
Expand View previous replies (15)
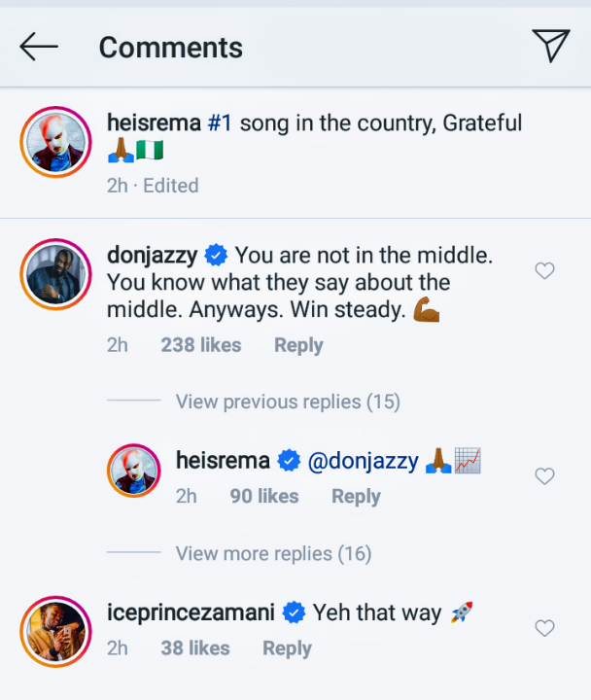[x=288, y=402]
